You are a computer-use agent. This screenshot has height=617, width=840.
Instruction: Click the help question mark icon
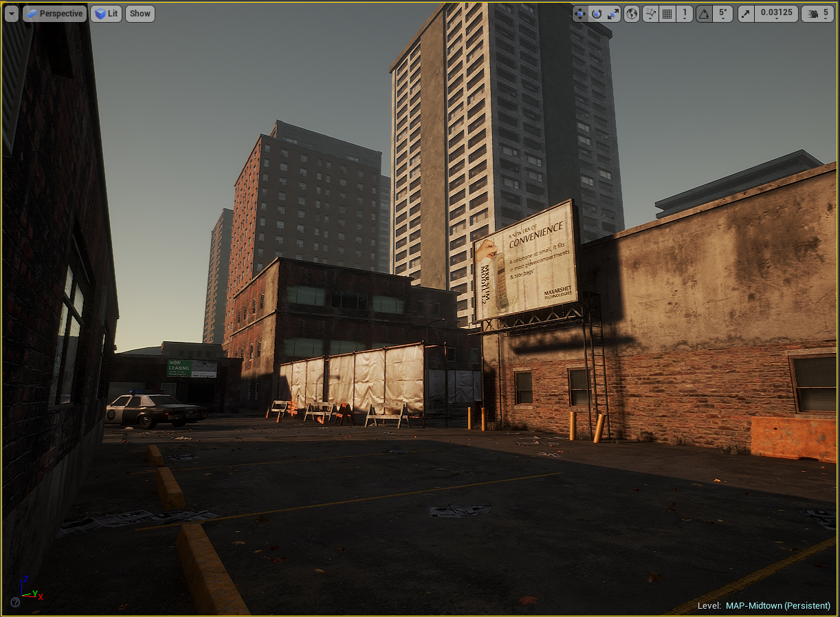15,602
